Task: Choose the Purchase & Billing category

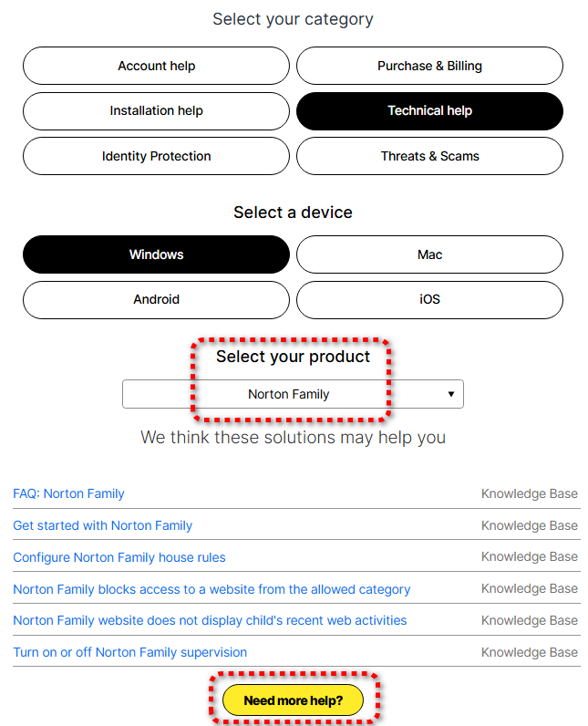Action: tap(429, 66)
